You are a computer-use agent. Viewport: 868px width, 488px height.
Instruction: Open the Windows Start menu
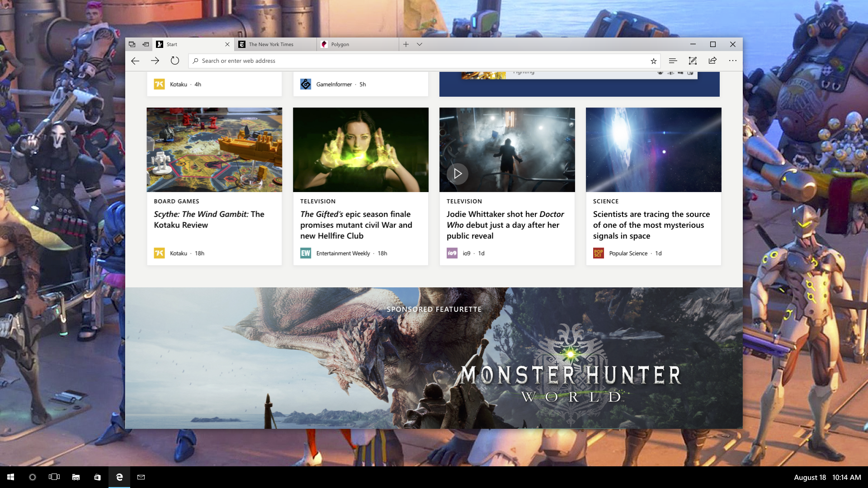pyautogui.click(x=11, y=477)
